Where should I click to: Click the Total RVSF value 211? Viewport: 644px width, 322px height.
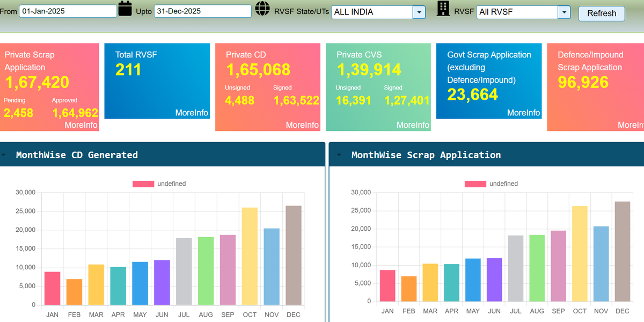128,70
